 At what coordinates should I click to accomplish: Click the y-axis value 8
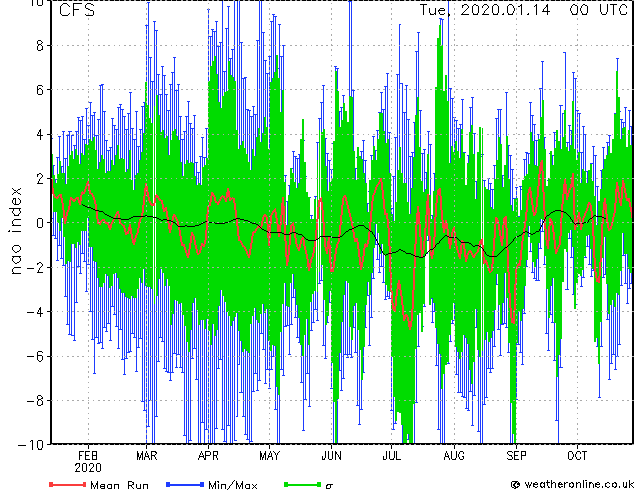(40, 46)
